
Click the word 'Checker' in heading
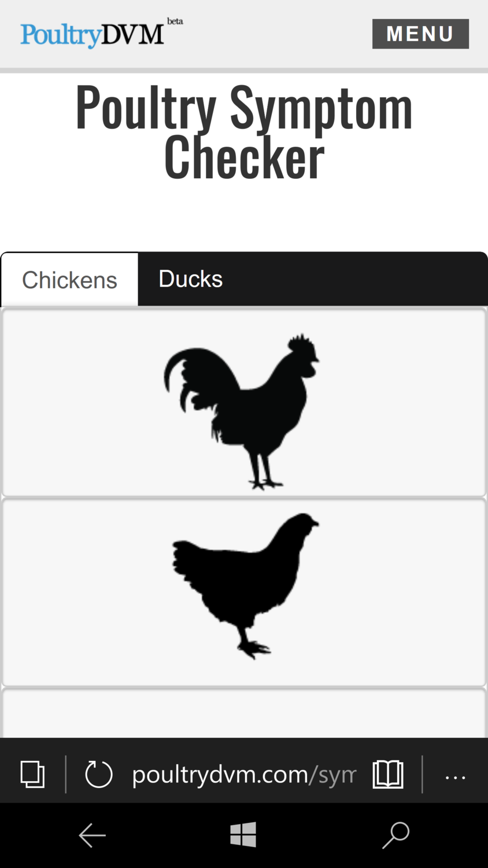pyautogui.click(x=244, y=157)
